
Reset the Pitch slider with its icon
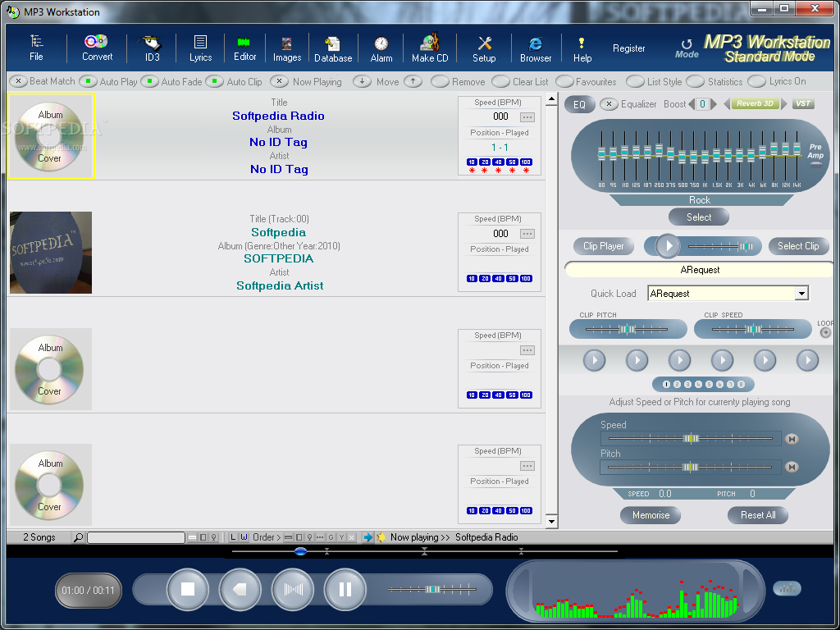[792, 467]
